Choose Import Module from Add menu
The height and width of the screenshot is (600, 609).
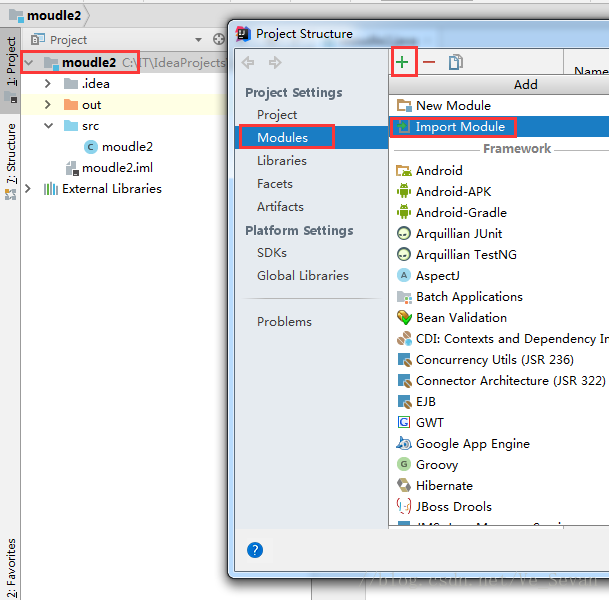(x=499, y=127)
